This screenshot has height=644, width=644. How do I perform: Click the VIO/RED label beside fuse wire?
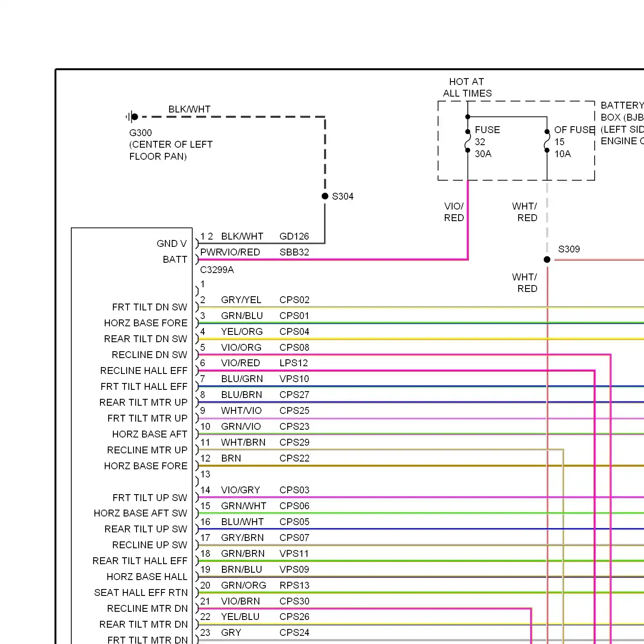click(454, 212)
